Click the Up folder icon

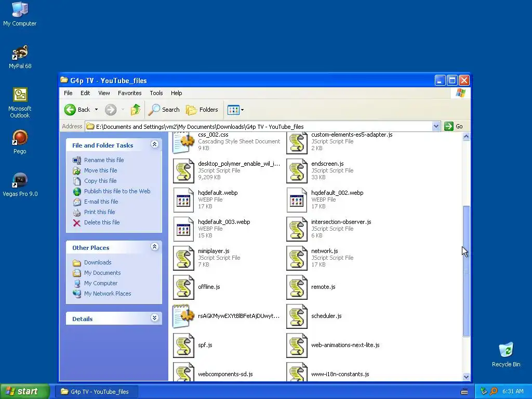(x=136, y=110)
